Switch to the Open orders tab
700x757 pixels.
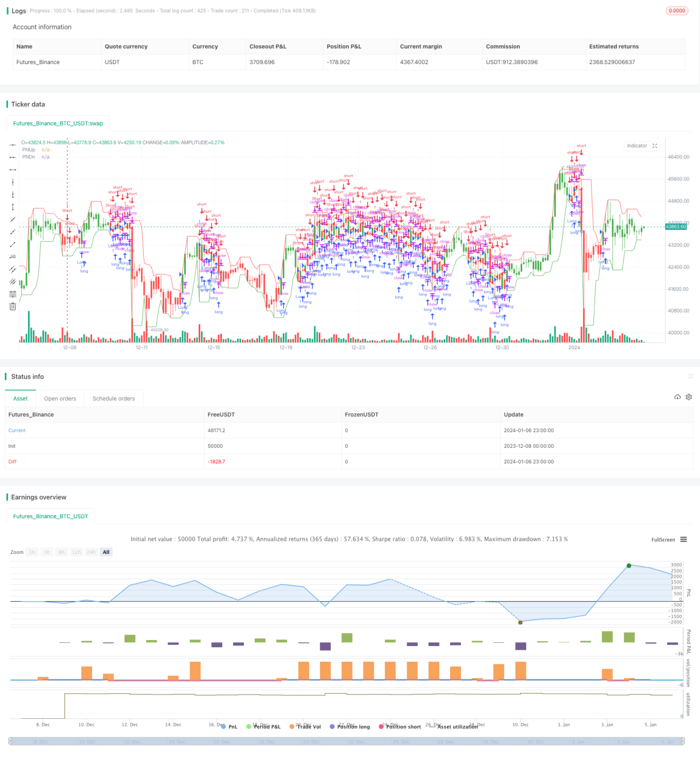[60, 399]
